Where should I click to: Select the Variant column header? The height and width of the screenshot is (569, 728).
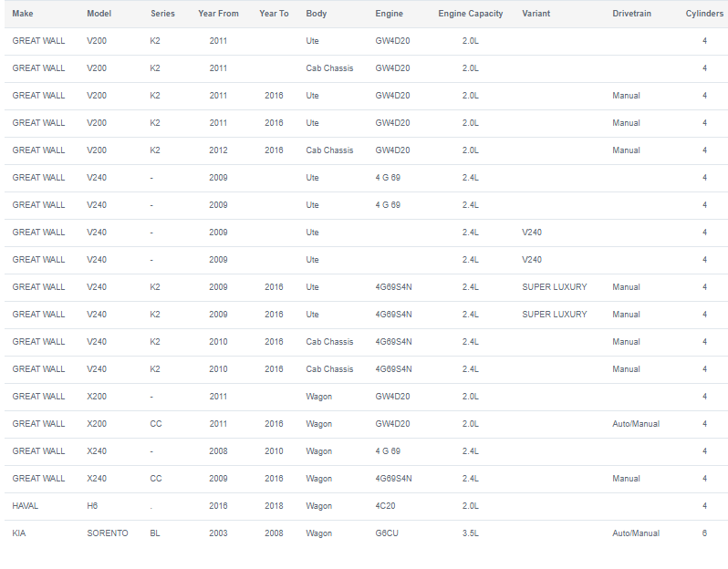click(x=536, y=14)
